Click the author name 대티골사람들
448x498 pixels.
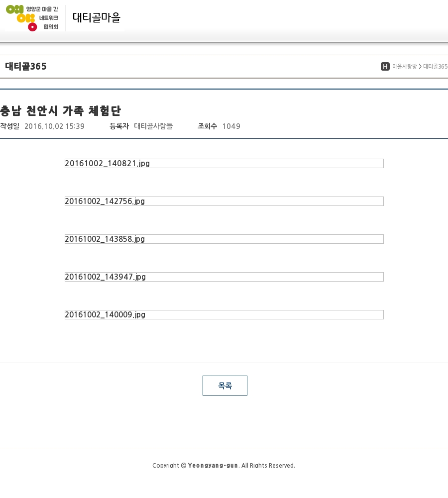(153, 126)
